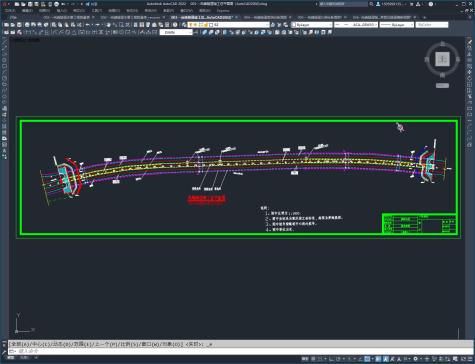Viewport: 475px width, 364px height.
Task: Toggle Isometric Drafting in status bar
Action: coord(349,359)
